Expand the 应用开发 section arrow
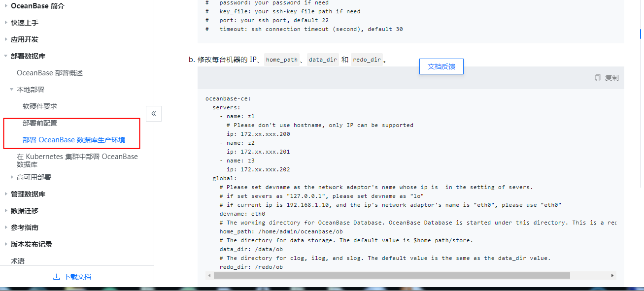The height and width of the screenshot is (291, 644). [6, 39]
